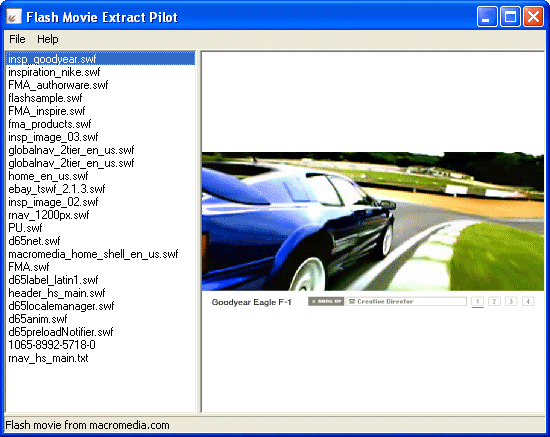Select macromedia_home_shell_en_us.swf entry
Image resolution: width=550 pixels, height=437 pixels.
93,254
